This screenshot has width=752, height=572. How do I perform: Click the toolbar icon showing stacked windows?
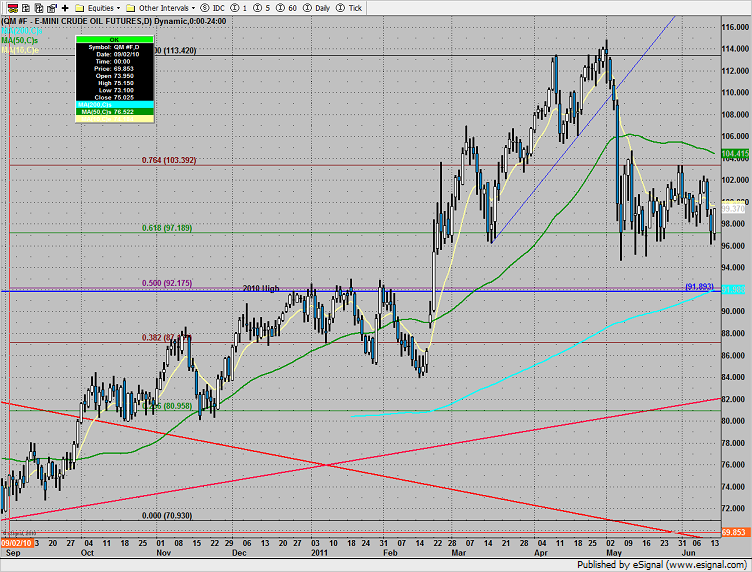(52, 8)
